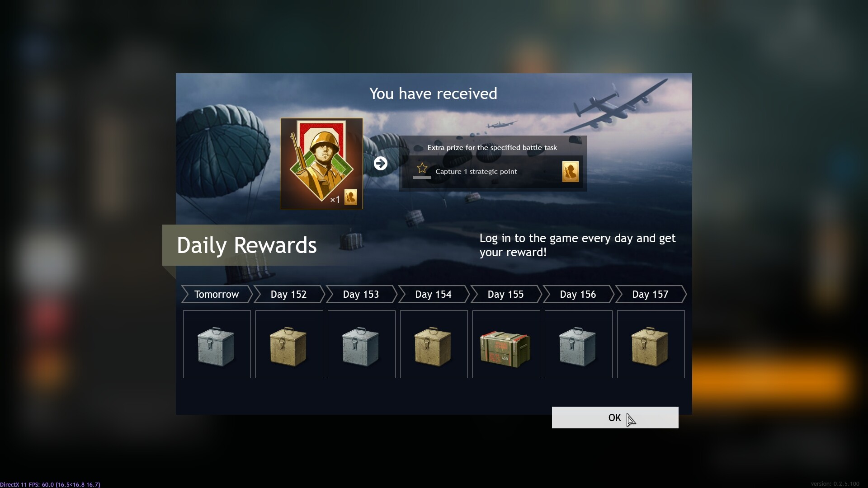Click the Capture 1 strategic point task

click(476, 172)
